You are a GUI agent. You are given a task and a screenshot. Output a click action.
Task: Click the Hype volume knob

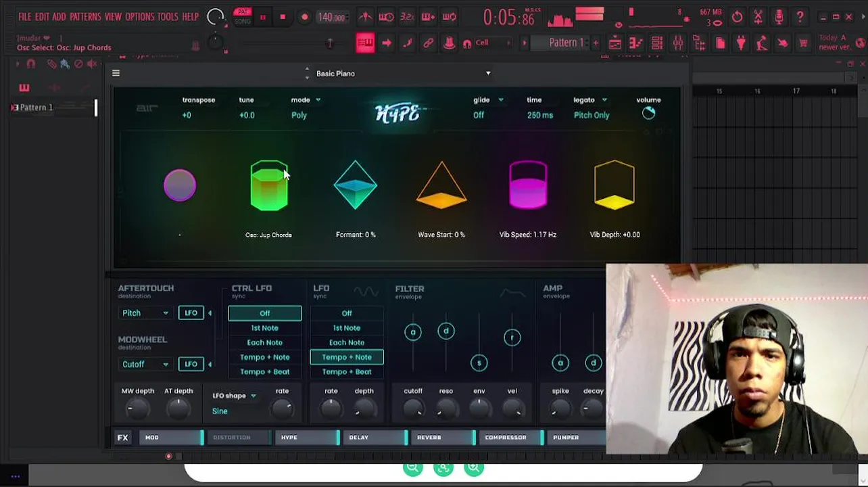coord(648,114)
